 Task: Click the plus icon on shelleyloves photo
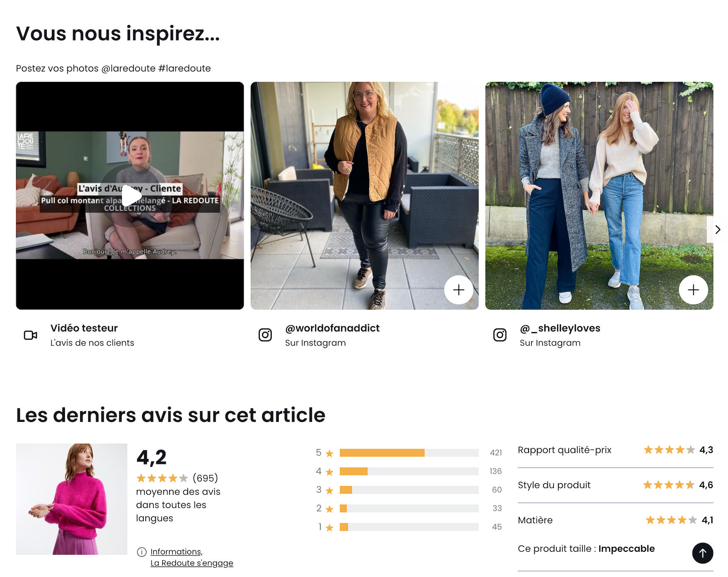693,290
